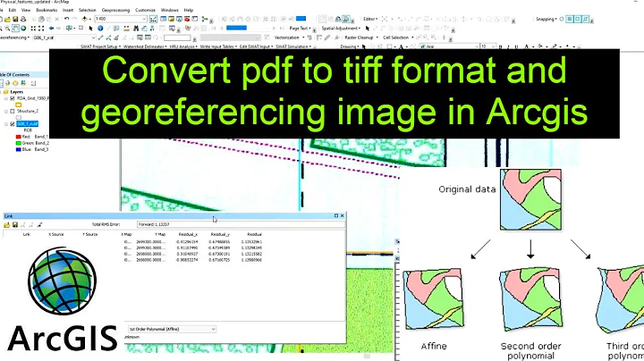The image size is (644, 361).
Task: Enable the Structure_2 layer checkbox
Action: tap(13, 111)
